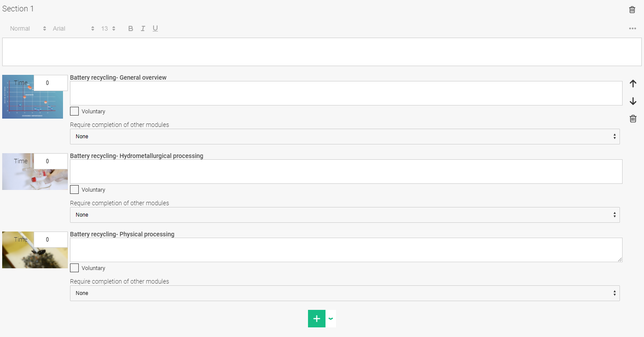Toggle underline formatting in the toolbar
Screen dimensions: 644x337
pos(155,28)
